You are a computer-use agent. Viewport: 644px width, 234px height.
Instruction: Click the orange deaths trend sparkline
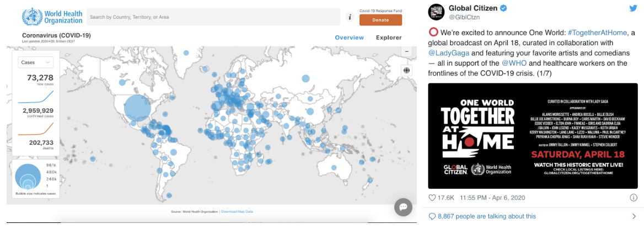(36, 129)
